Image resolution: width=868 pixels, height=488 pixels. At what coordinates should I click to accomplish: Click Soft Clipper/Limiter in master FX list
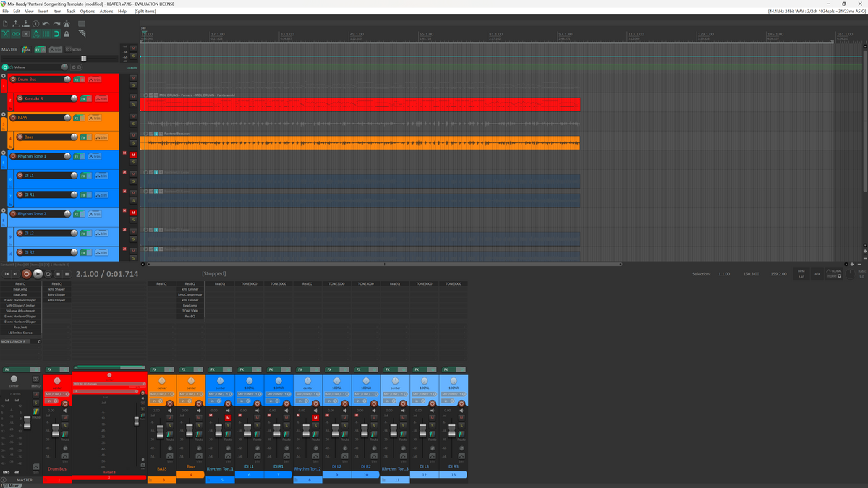pyautogui.click(x=20, y=306)
